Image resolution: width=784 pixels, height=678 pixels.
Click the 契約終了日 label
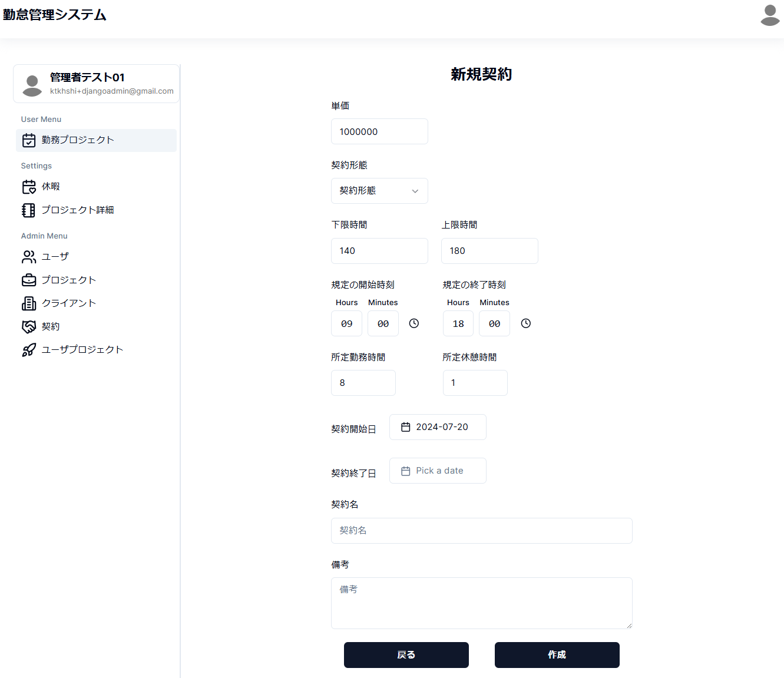point(353,473)
